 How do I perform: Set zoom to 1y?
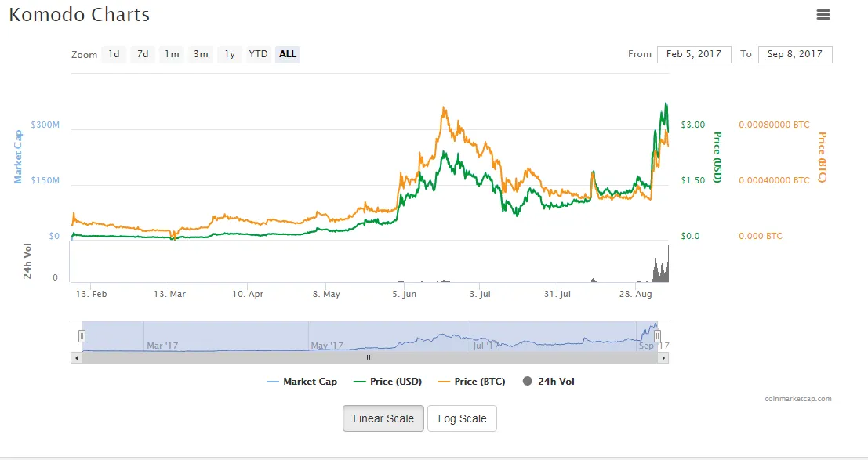tap(230, 54)
